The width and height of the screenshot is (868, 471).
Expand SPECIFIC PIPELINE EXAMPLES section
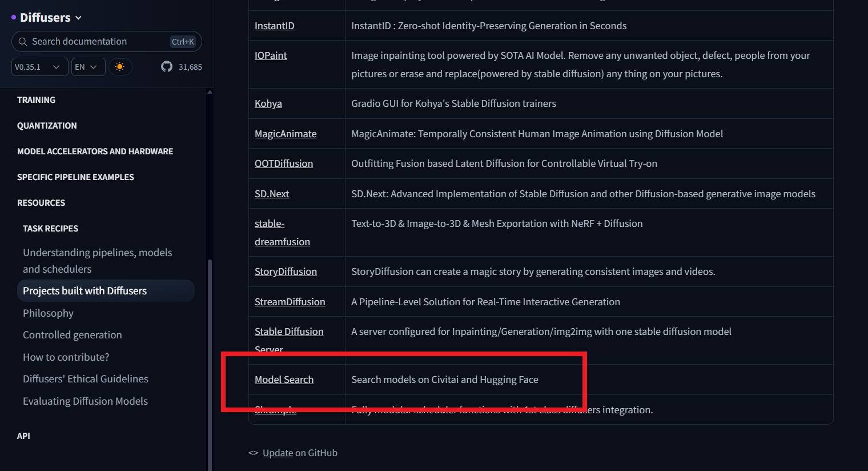(75, 177)
